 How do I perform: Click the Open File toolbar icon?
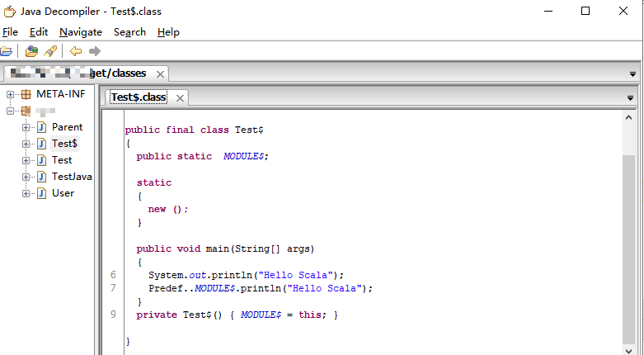[x=6, y=51]
